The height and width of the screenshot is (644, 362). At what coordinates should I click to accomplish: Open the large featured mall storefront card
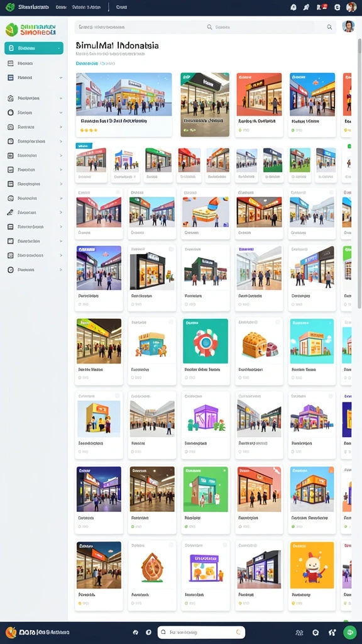(x=124, y=105)
